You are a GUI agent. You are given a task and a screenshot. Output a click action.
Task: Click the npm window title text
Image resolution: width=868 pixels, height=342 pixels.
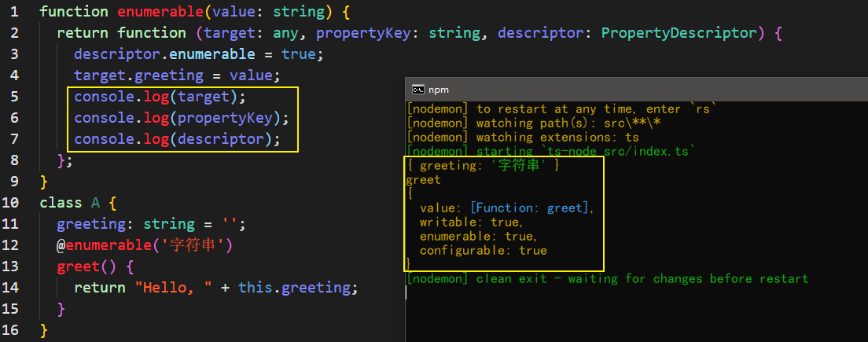[439, 90]
